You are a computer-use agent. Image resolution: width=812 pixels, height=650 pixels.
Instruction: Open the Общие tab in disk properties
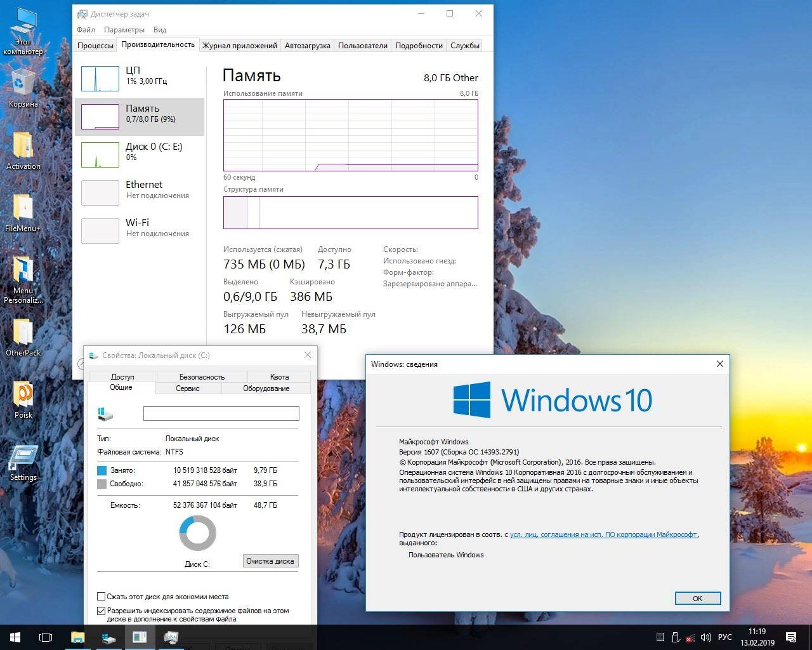coord(121,388)
